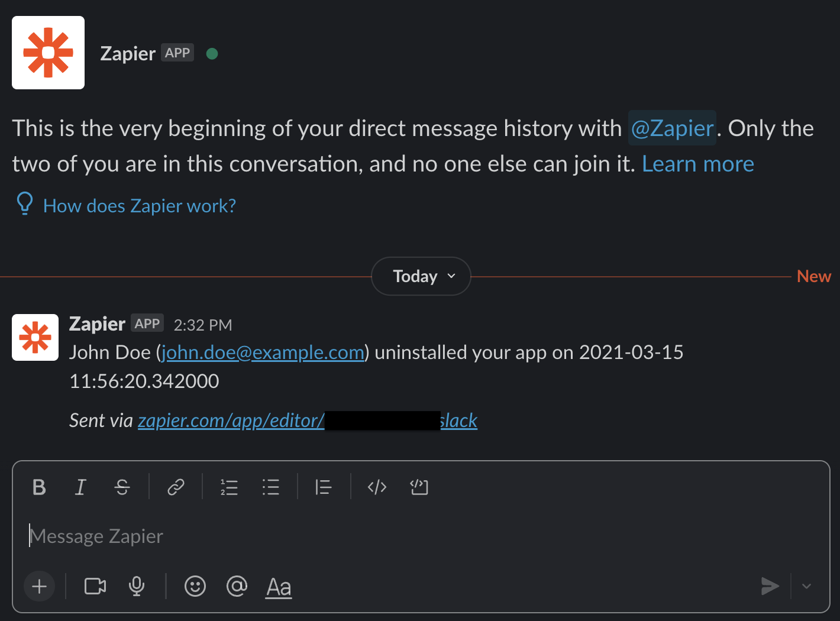This screenshot has height=621, width=840.
Task: Toggle formatting toolbar with Aa
Action: [279, 587]
